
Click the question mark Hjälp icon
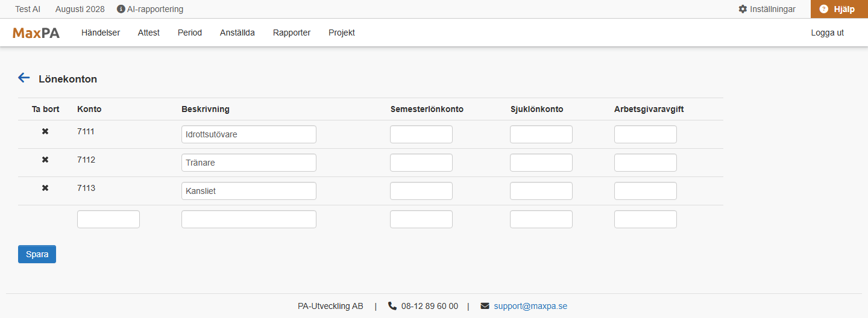point(824,9)
